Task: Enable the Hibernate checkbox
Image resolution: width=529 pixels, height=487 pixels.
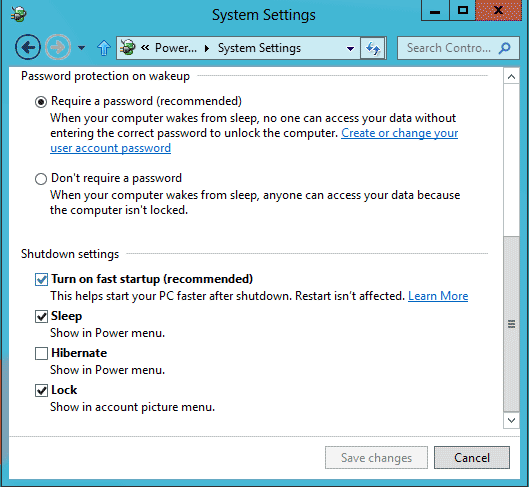Action: (41, 353)
